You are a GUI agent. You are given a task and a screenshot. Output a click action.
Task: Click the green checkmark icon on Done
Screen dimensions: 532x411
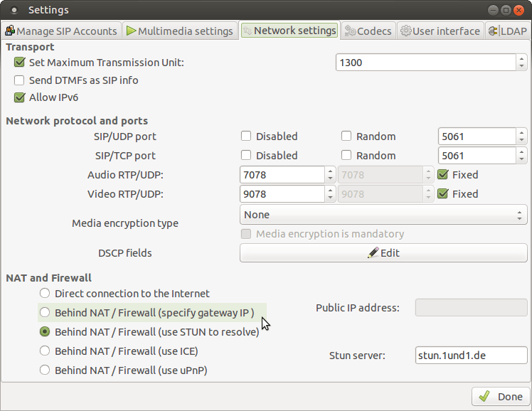[x=484, y=396]
